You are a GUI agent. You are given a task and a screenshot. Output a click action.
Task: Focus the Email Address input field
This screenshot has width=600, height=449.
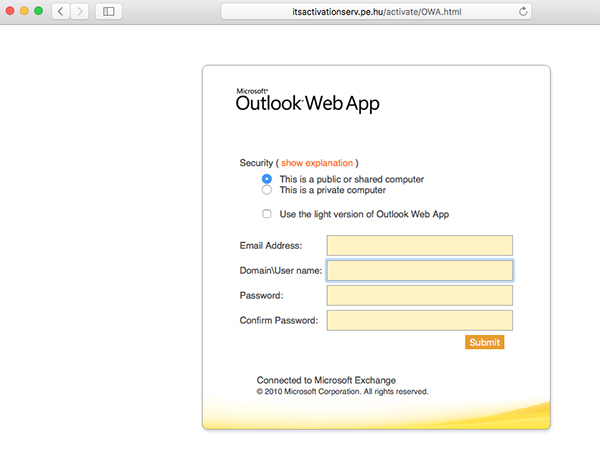click(420, 245)
